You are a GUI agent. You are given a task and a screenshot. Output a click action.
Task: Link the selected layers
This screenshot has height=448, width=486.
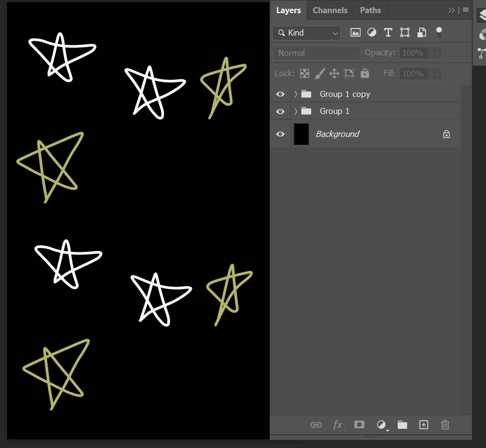[316, 425]
